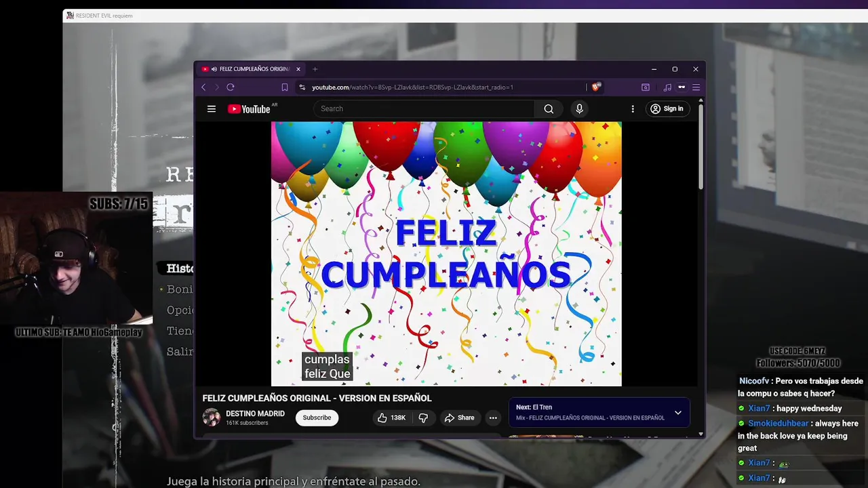Click the Feliz Cumpleaños video player

[x=446, y=254]
